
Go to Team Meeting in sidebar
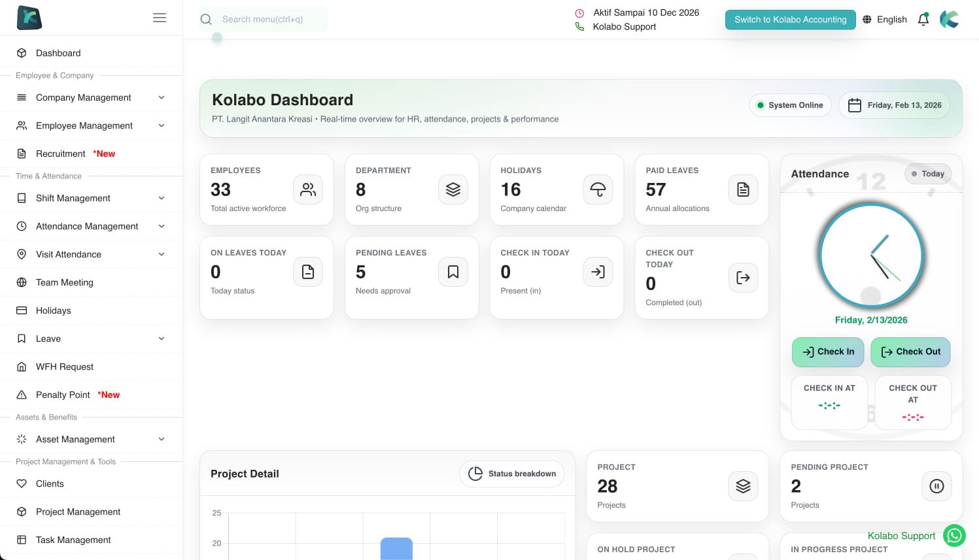64,282
